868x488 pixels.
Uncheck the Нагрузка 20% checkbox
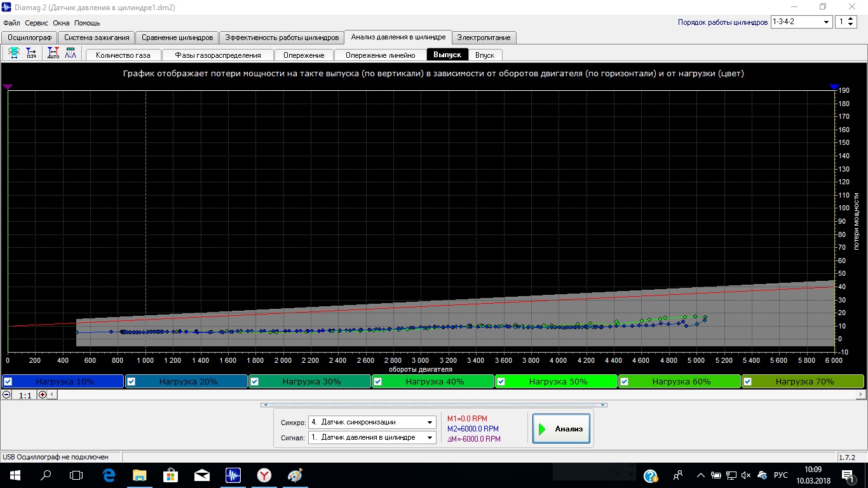131,381
